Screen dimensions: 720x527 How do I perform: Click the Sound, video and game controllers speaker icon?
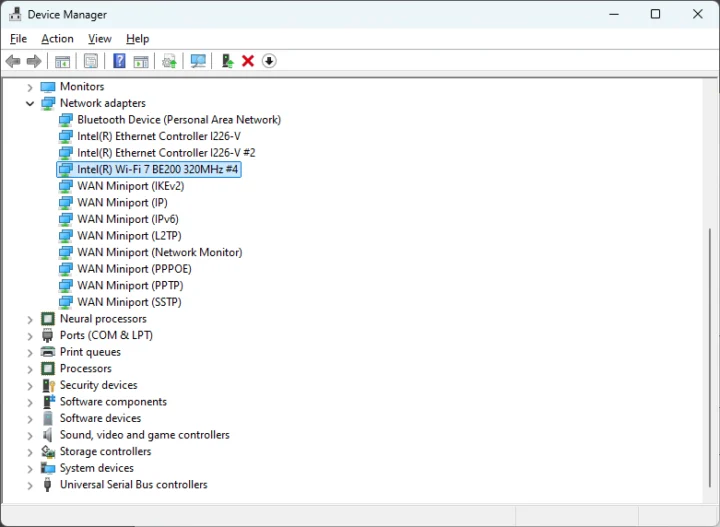point(47,435)
